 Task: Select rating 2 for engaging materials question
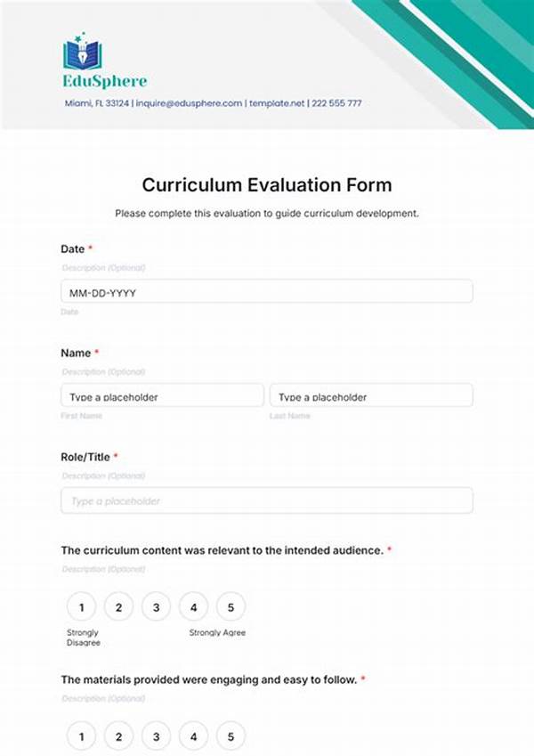[x=118, y=737]
